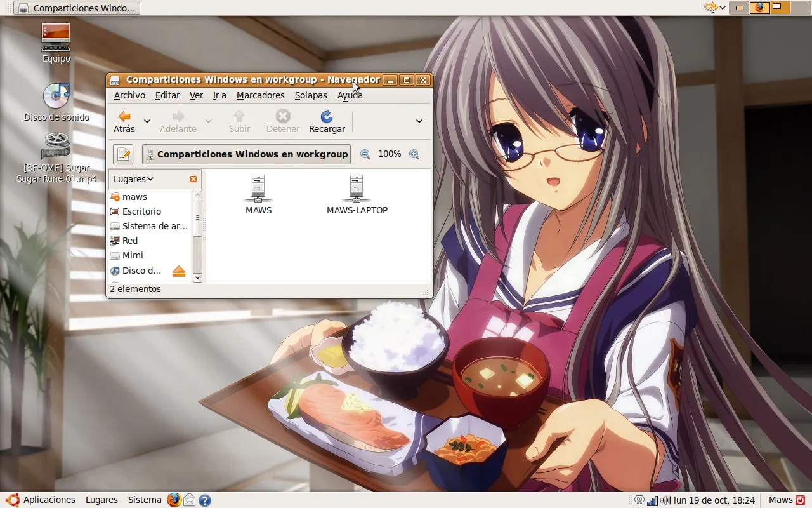Open the Sistema panel menu
This screenshot has height=508, width=812.
tap(145, 500)
